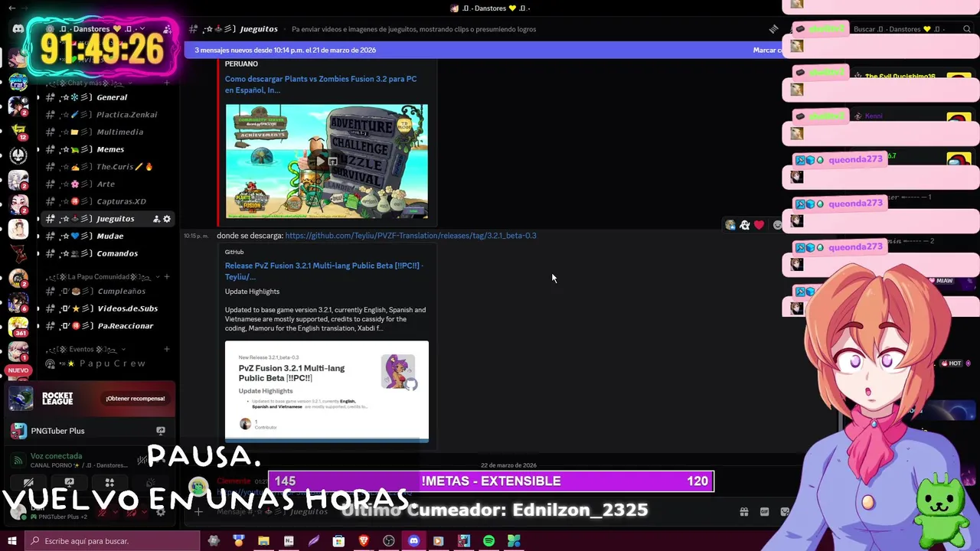Add channel to Chat y más category
Image resolution: width=980 pixels, height=551 pixels.
coord(167,83)
